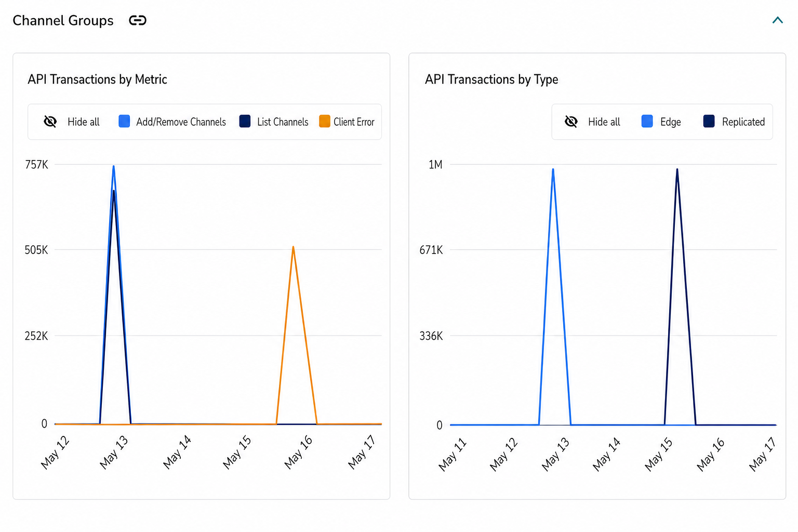Click the May 14 label on Metric chart
798x532 pixels.
(x=177, y=453)
